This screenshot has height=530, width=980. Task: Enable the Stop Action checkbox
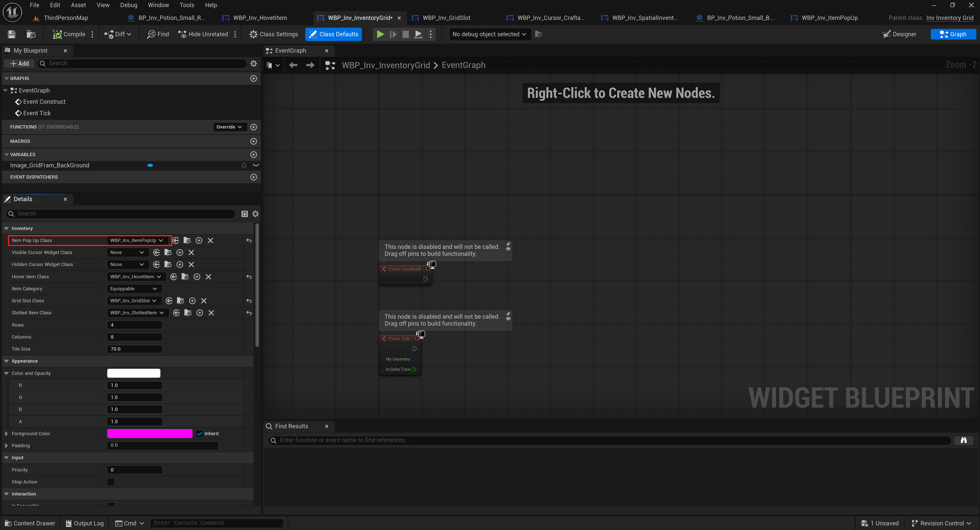111,482
